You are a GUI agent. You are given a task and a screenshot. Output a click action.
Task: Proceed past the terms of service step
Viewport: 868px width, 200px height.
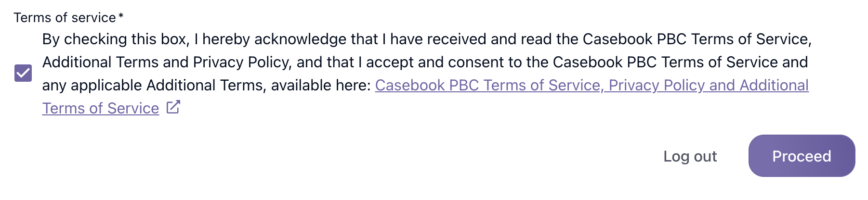(802, 156)
